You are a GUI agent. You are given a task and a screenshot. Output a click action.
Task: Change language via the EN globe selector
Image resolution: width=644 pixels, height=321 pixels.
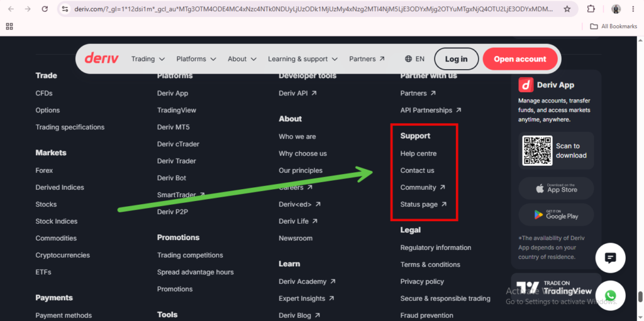(414, 58)
